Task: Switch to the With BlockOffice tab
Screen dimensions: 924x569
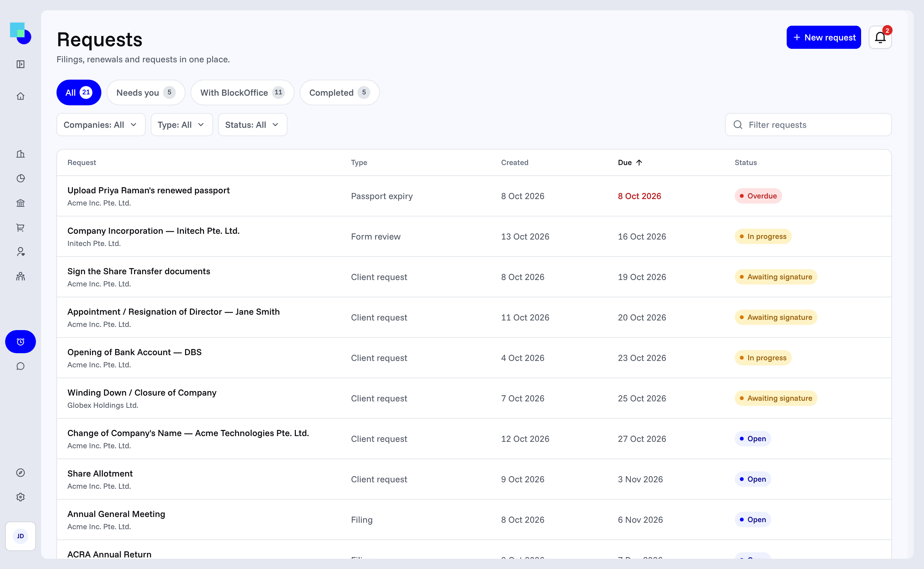Action: [x=243, y=92]
